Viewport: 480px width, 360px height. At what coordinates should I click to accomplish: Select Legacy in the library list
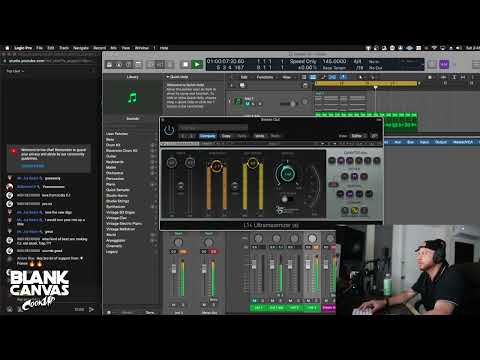click(x=112, y=252)
